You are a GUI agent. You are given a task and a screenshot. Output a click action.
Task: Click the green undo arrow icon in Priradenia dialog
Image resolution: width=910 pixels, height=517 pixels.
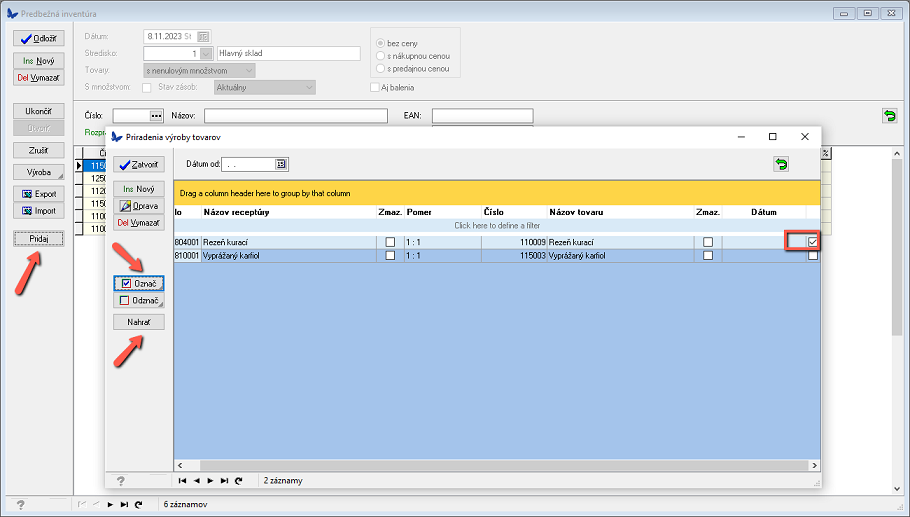tap(781, 164)
